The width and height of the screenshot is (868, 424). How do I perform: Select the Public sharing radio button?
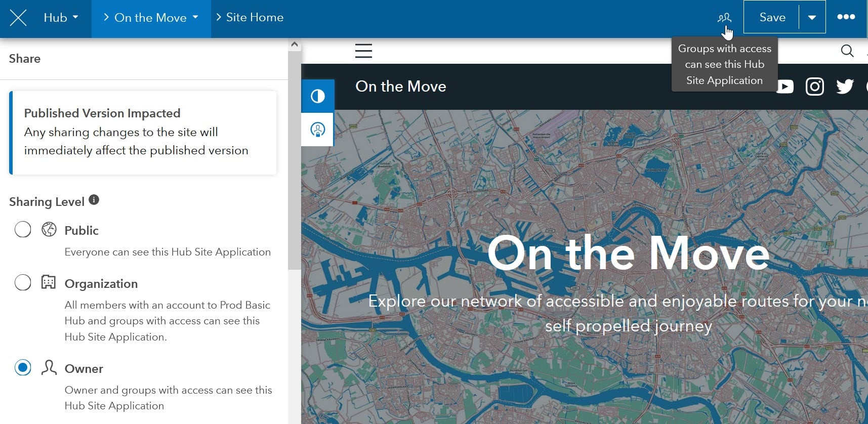[x=23, y=230]
